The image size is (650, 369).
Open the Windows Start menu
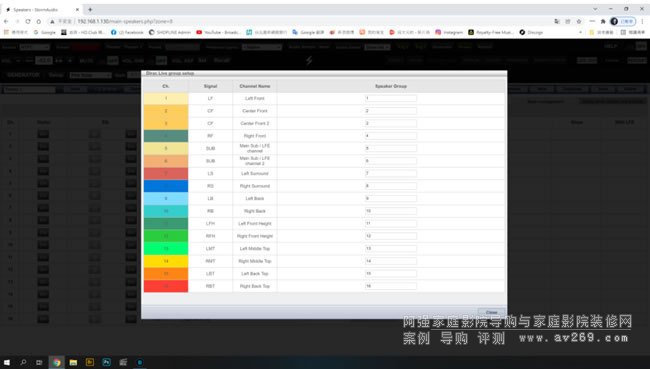(x=7, y=362)
